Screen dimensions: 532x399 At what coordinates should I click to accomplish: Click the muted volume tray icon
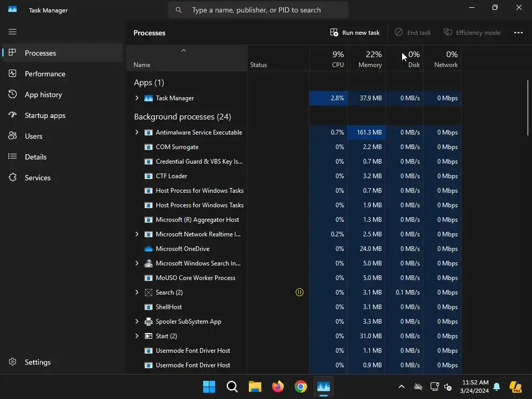(448, 387)
